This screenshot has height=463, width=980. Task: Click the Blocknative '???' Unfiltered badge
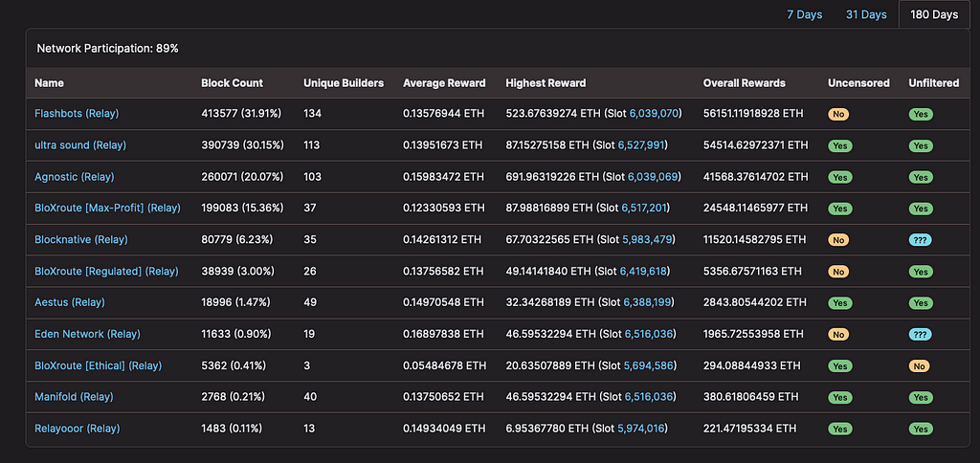920,240
